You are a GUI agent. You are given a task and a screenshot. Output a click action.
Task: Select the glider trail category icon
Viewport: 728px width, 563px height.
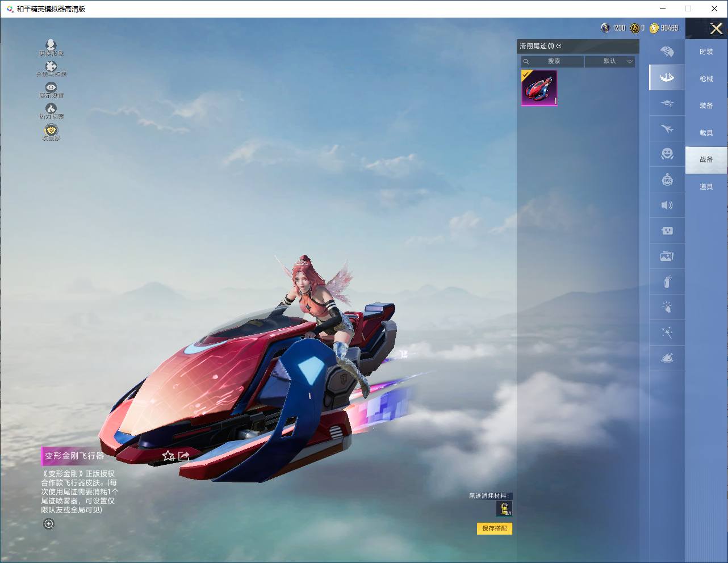[x=667, y=77]
